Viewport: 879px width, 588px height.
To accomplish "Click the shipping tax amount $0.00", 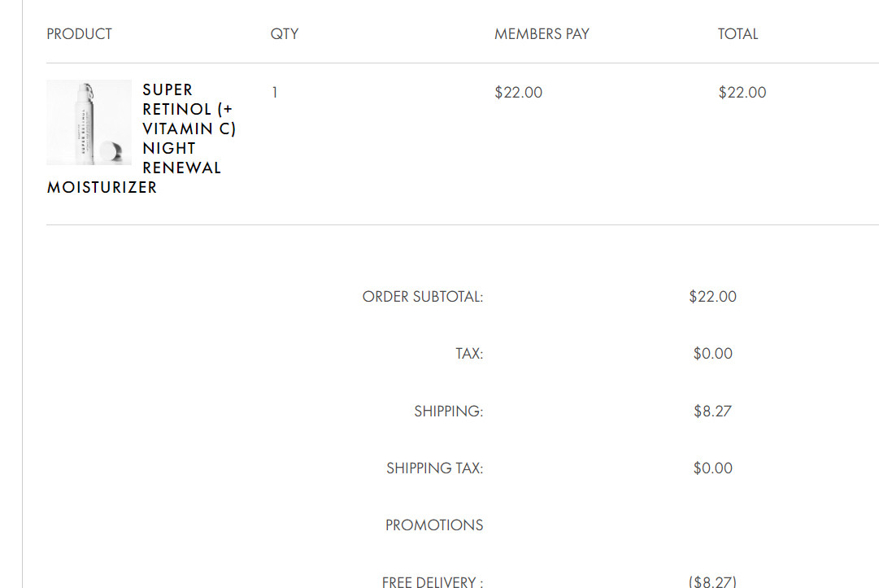I will (712, 468).
